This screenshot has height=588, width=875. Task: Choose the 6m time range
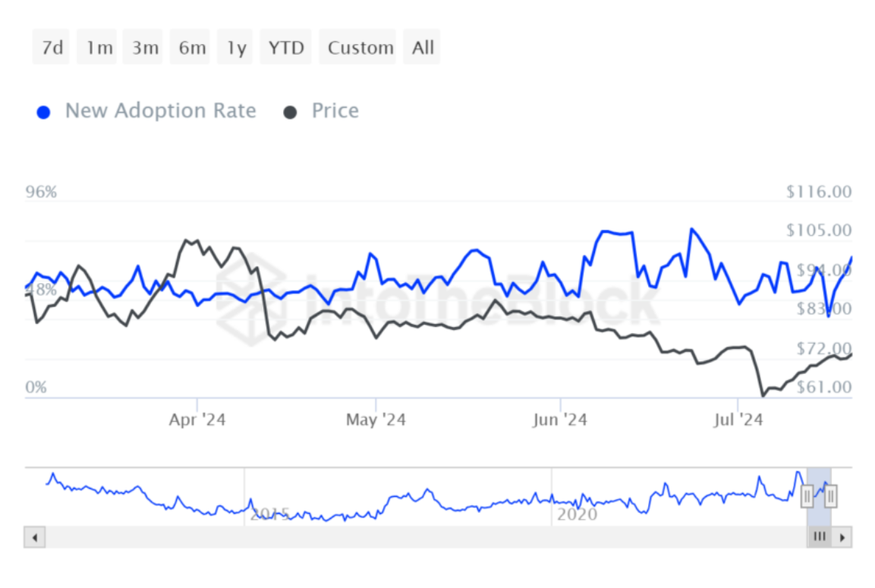point(192,48)
